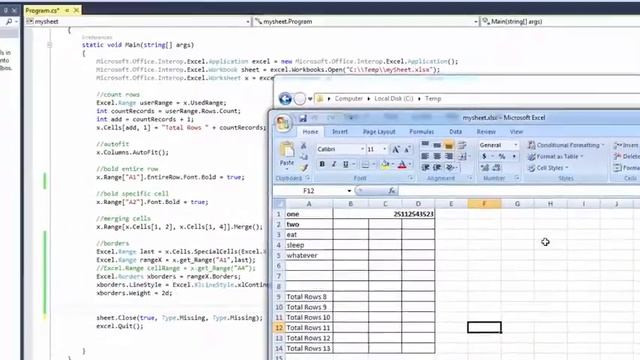This screenshot has height=360, width=640.
Task: Click the Shrink Font icon
Action: coord(407,149)
